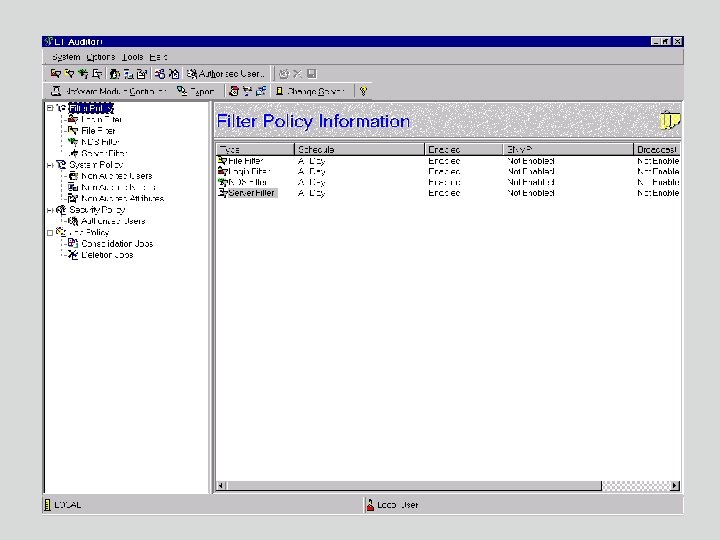Image resolution: width=720 pixels, height=540 pixels.
Task: Collapse the System Policy tree node
Action: point(49,164)
